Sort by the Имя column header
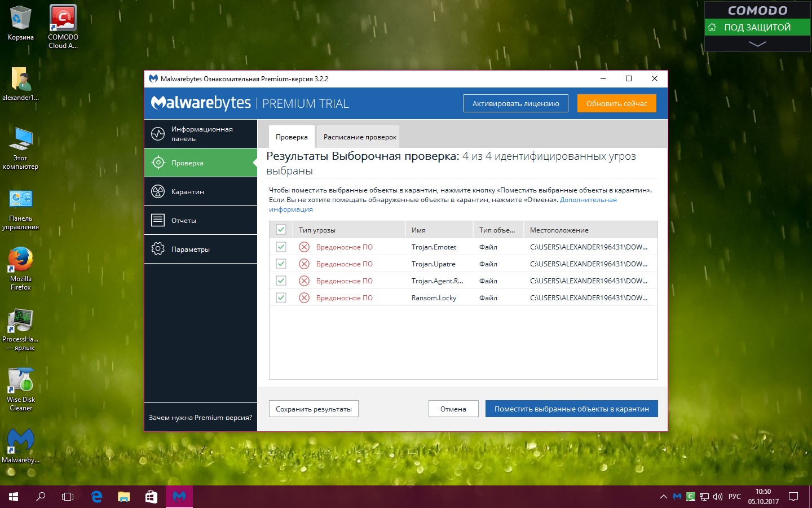812x508 pixels. 439,230
